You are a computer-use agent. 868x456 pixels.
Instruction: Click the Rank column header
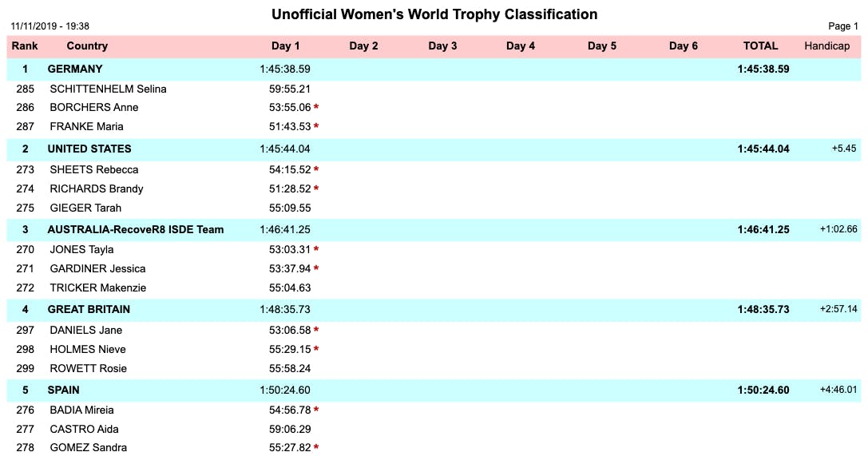(25, 46)
